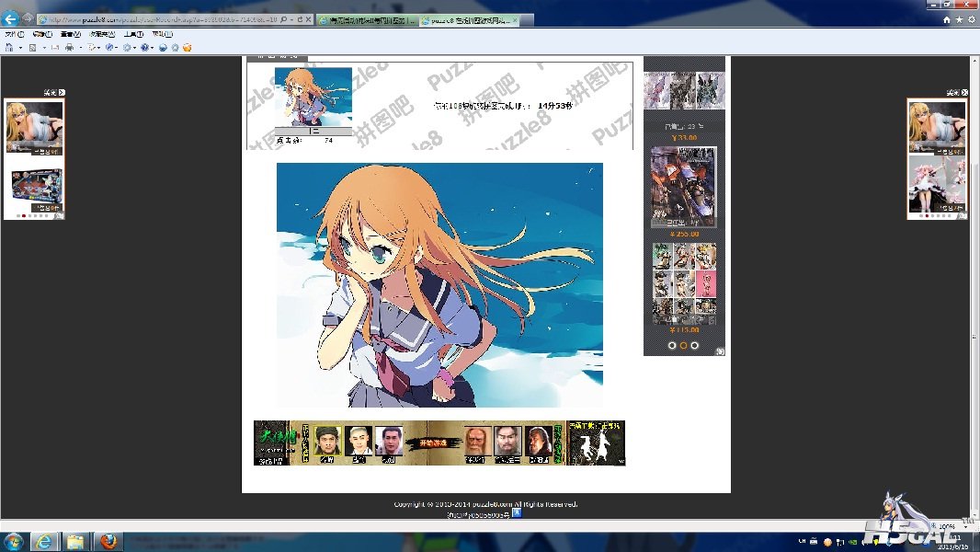This screenshot has width=980, height=552.
Task: Expand the printer dropdown arrow
Action: pyautogui.click(x=80, y=48)
